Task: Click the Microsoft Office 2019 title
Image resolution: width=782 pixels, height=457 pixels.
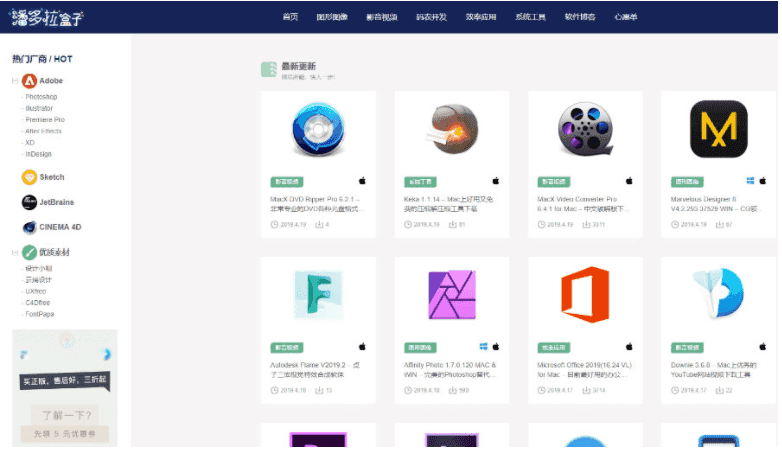Action: pos(584,370)
